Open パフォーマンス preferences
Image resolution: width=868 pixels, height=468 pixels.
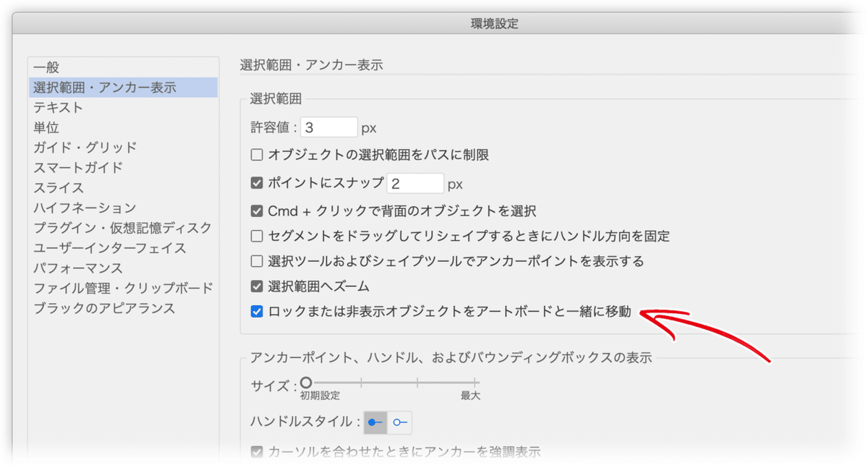[78, 268]
